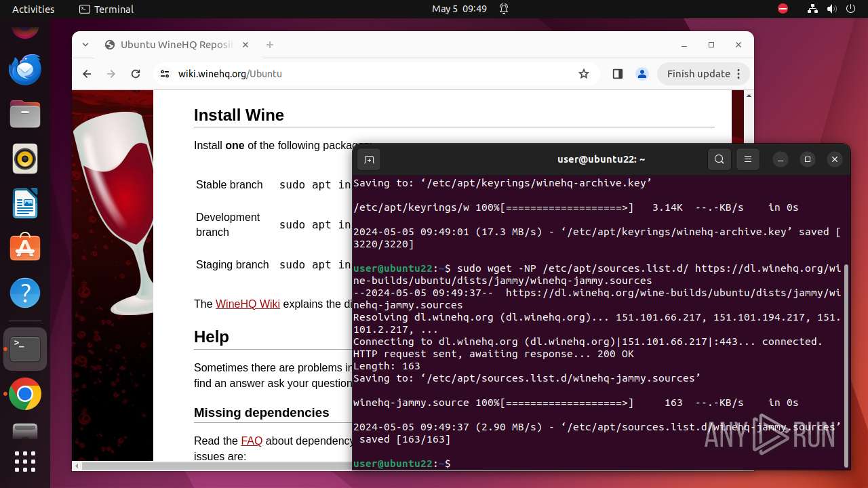
Task: Click the Chrome horizontal scrollbar left arrow
Action: pyautogui.click(x=77, y=466)
